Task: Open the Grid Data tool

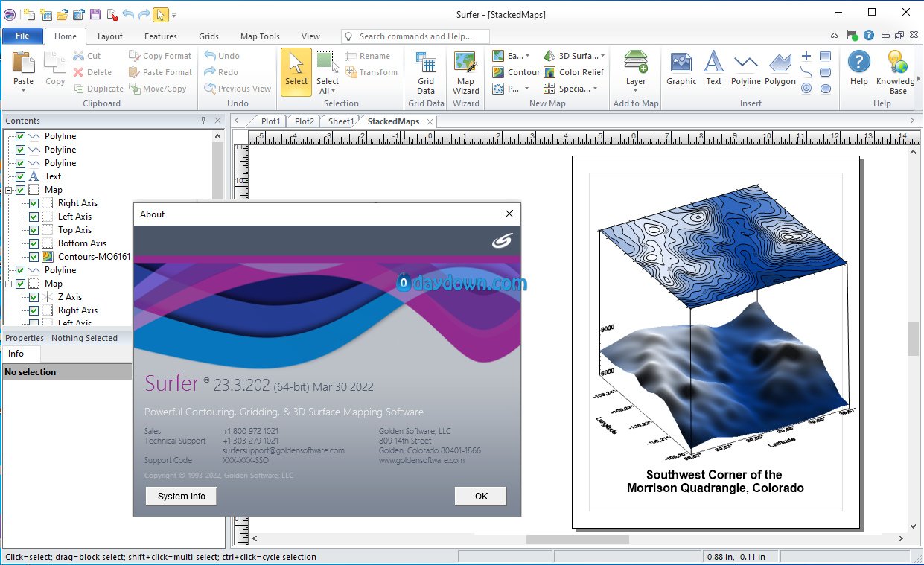Action: [x=426, y=72]
